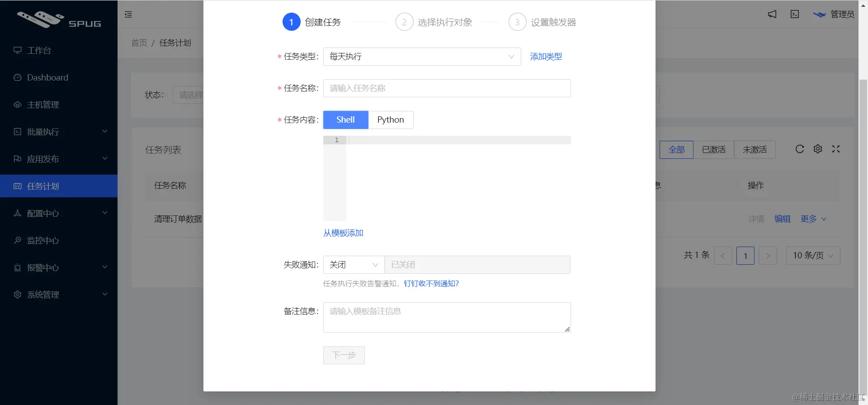Focus the 备注信息 textarea
This screenshot has height=405, width=868.
click(x=447, y=318)
